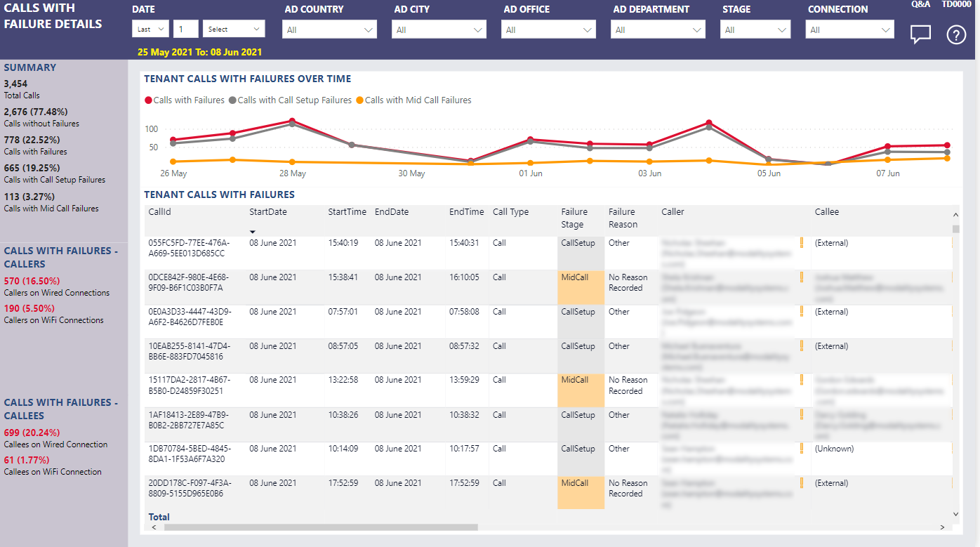Click the 01 Jun axis label on the chart
Viewport: 980px width, 547px height.
531,173
